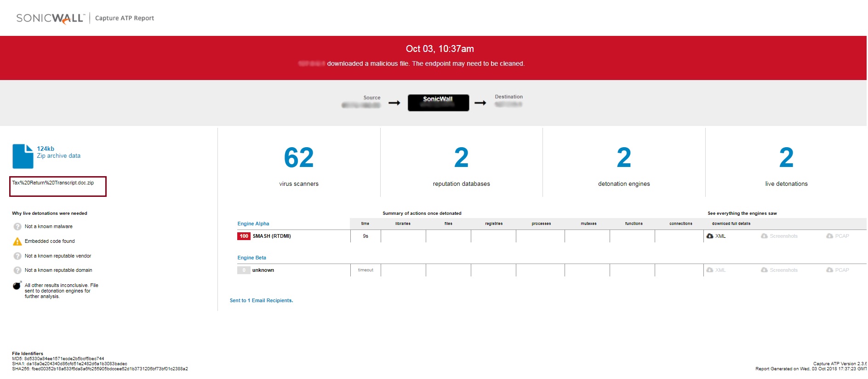The image size is (868, 379).
Task: Click the Engine Beta heading
Action: click(251, 258)
